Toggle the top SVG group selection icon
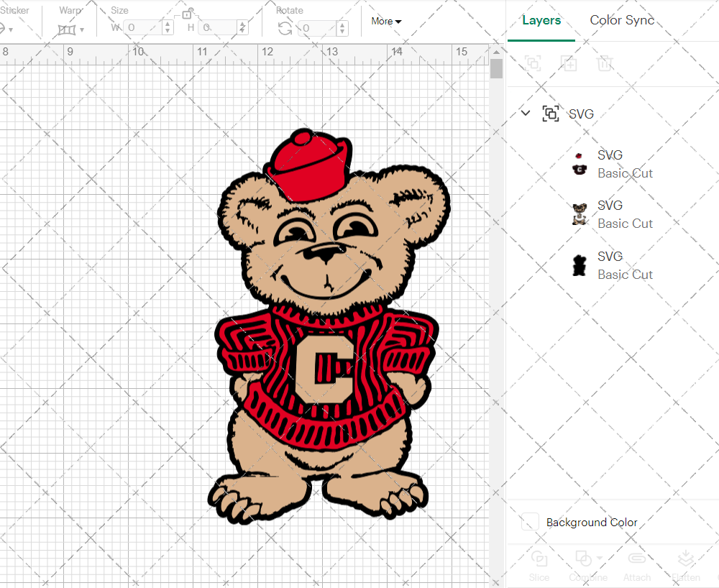719x588 pixels. click(551, 114)
